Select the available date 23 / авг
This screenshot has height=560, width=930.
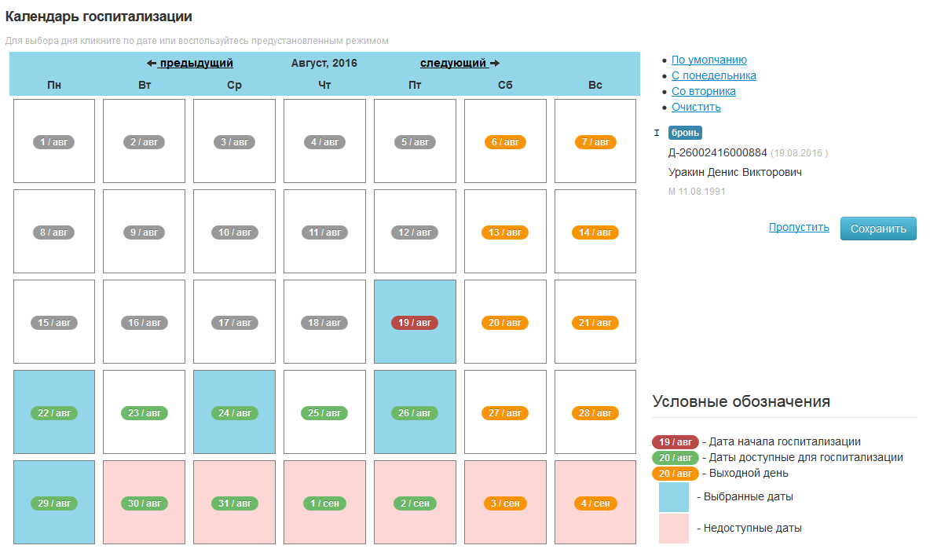(x=144, y=412)
